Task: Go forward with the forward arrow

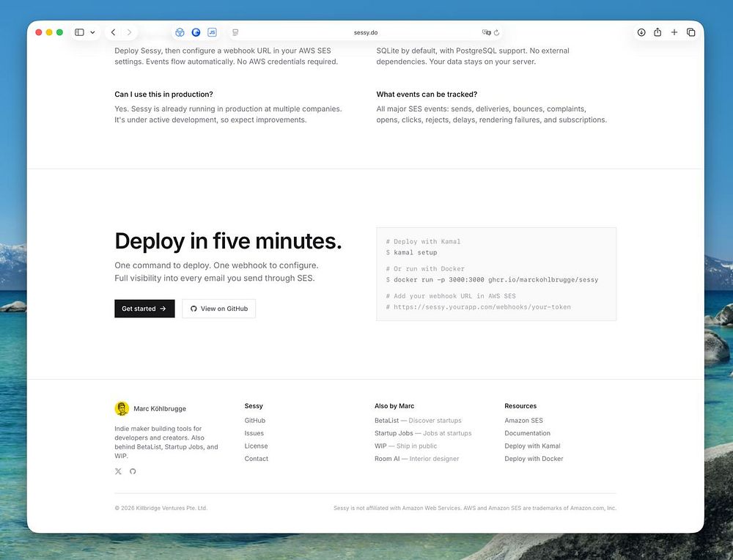Action: click(129, 32)
